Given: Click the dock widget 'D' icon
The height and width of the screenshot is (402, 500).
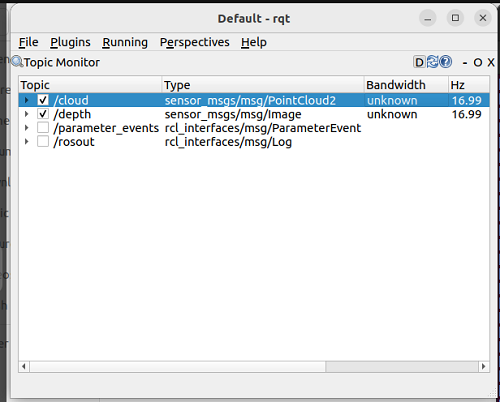Looking at the screenshot, I should [x=419, y=62].
